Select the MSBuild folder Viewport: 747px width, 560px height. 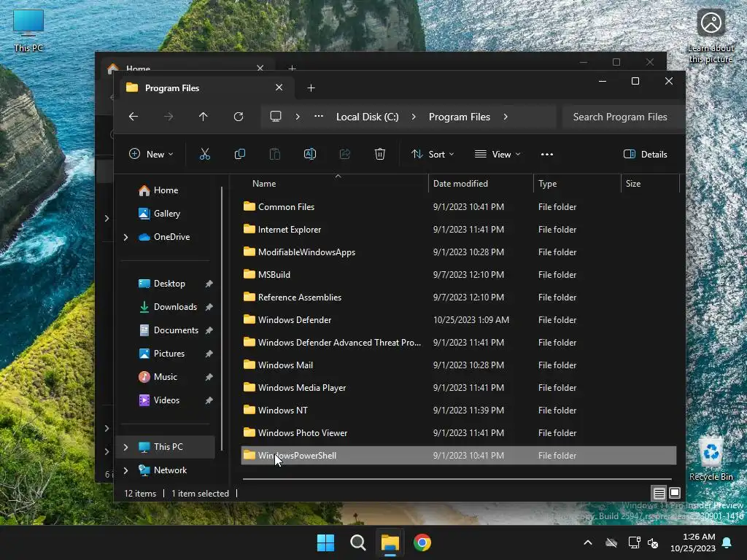click(x=460, y=275)
